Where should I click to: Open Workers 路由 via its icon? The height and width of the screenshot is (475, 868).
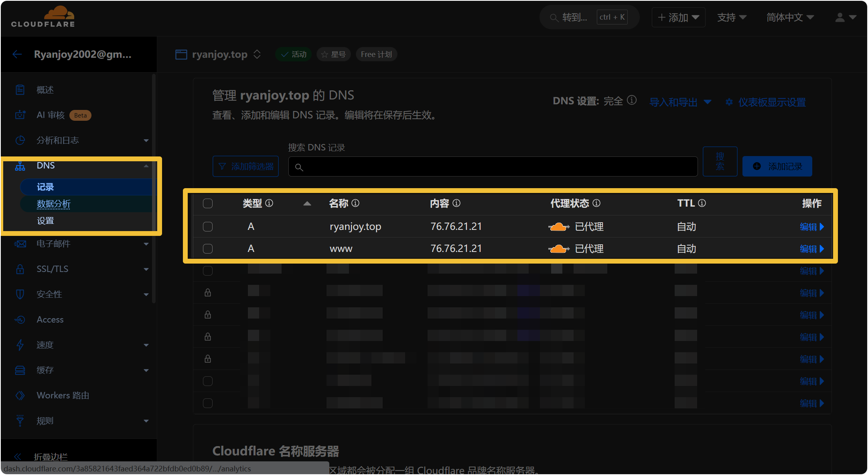(20, 395)
